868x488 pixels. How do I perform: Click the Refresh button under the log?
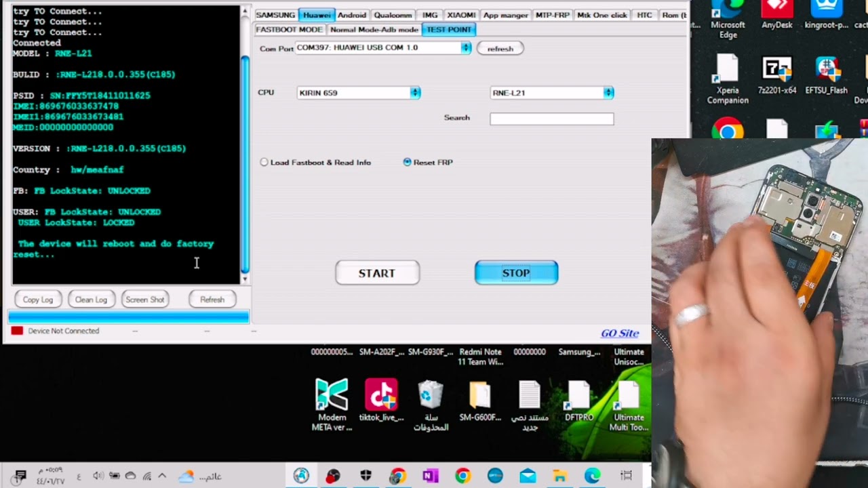[212, 300]
